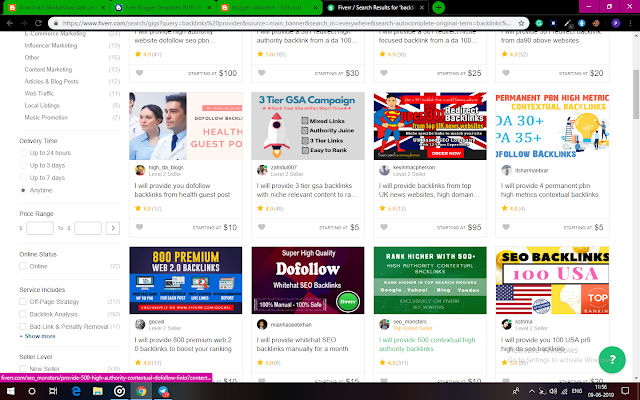Viewport: 640px width, 400px height.
Task: Reload the page with browser refresh
Action: (x=38, y=23)
